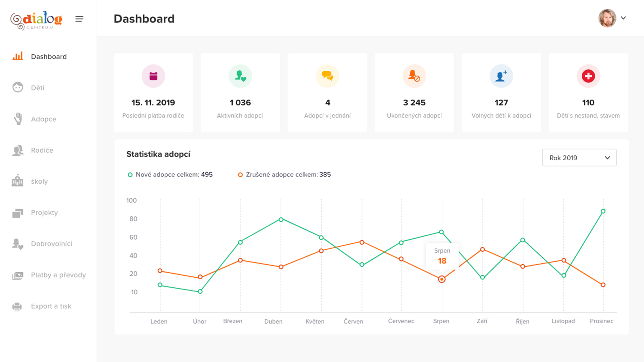Viewport: 644px width, 362px height.
Task: Click the orange Leden data point
Action: tap(160, 271)
